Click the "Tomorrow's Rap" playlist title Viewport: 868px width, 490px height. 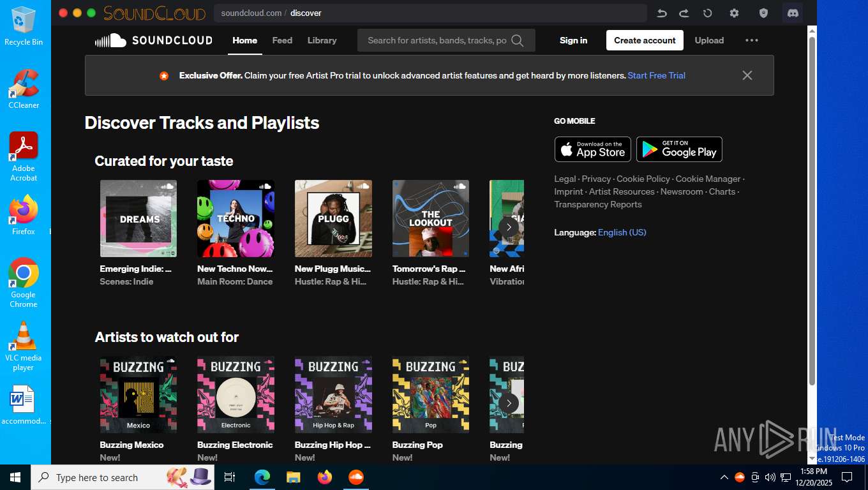(x=429, y=269)
